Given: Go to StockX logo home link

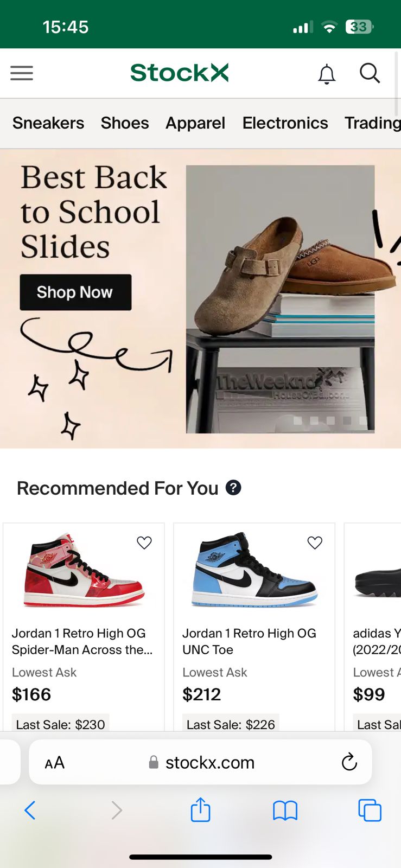Looking at the screenshot, I should click(180, 73).
